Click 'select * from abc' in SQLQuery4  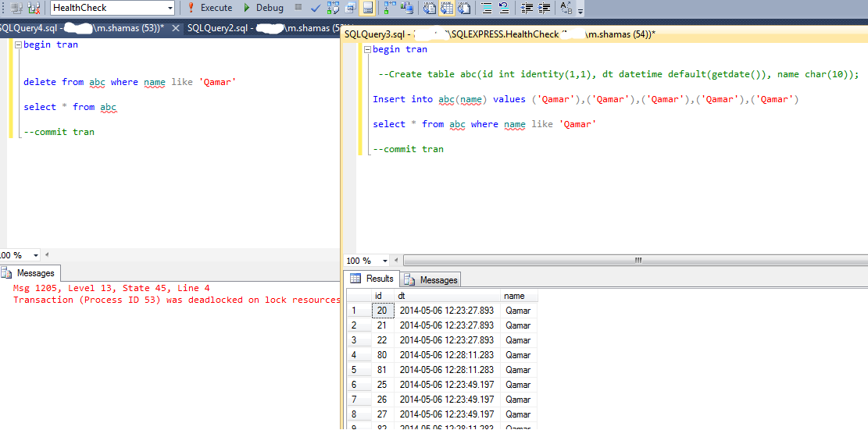pos(70,107)
